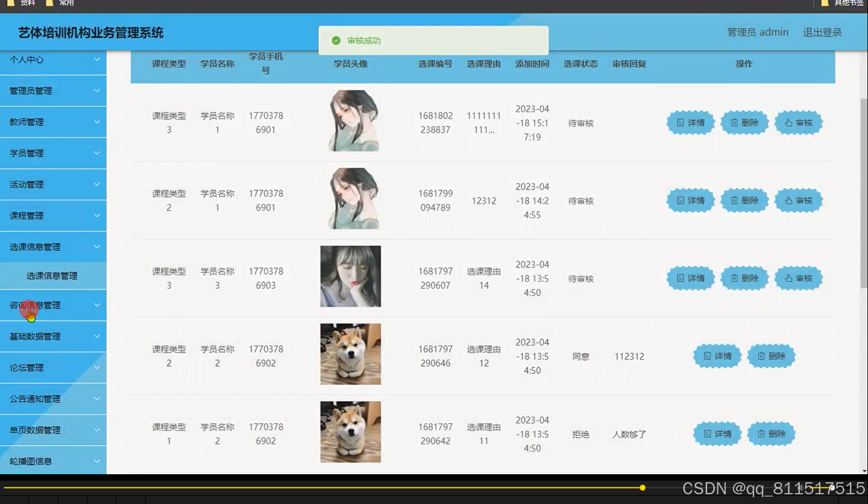Click the 112312 reply cell
Screen dimensions: 868x504
coord(629,356)
